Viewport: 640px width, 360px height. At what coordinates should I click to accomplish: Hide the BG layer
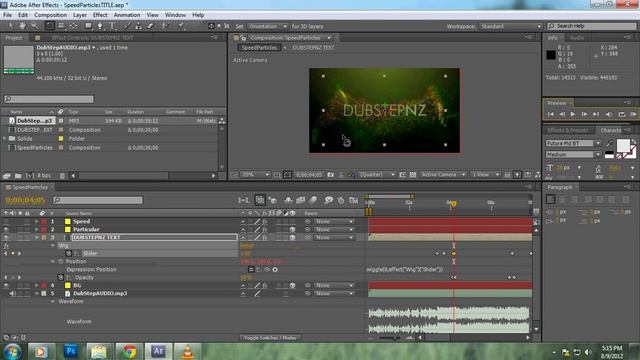pos(6,285)
